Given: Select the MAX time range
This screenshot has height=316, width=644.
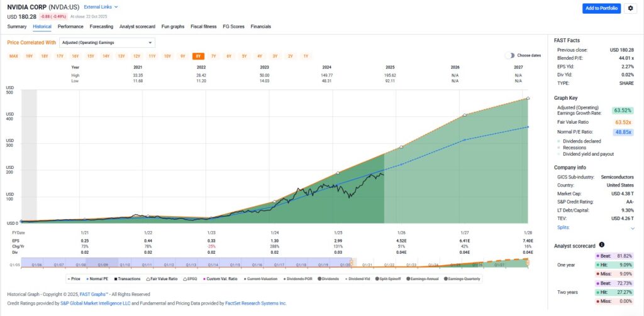Looking at the screenshot, I should click(13, 56).
